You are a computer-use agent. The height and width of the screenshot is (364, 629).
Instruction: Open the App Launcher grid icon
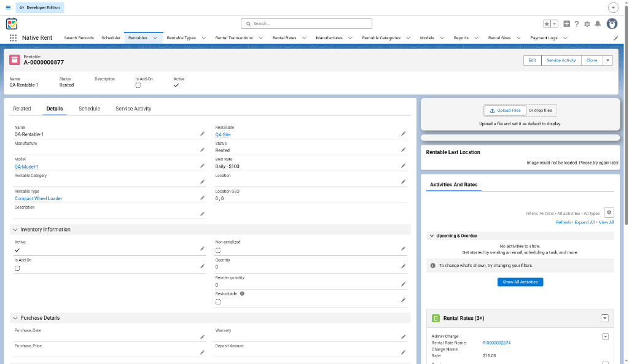click(x=13, y=37)
